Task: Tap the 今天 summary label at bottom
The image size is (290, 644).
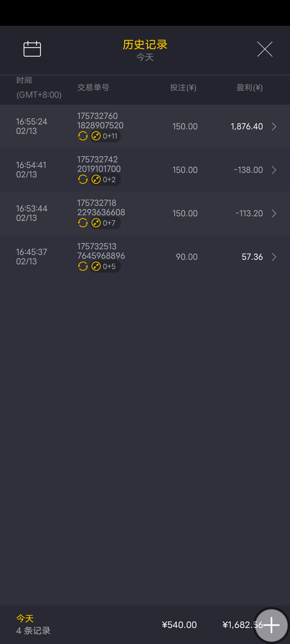Action: [x=25, y=618]
